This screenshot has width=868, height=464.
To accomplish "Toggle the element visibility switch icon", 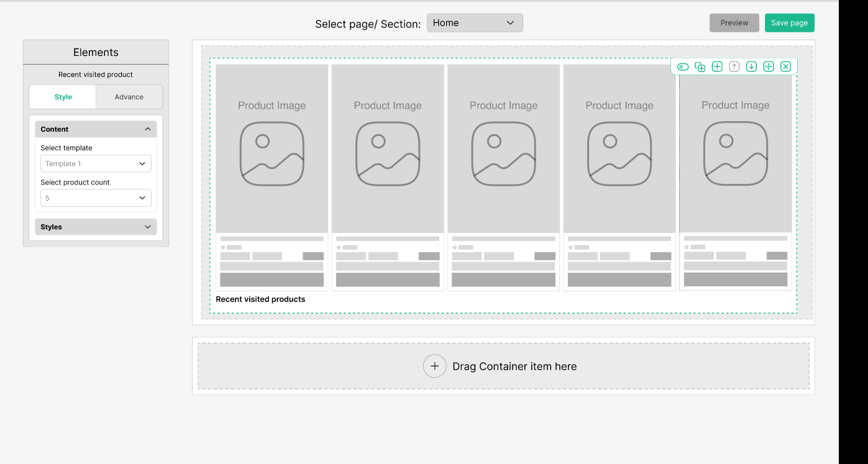I will point(683,66).
